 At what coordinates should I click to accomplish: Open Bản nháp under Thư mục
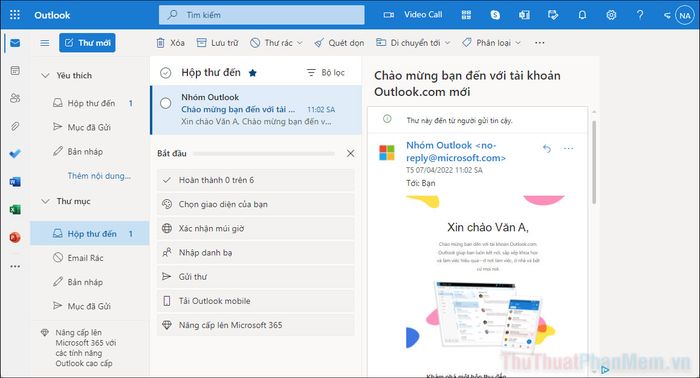point(90,282)
